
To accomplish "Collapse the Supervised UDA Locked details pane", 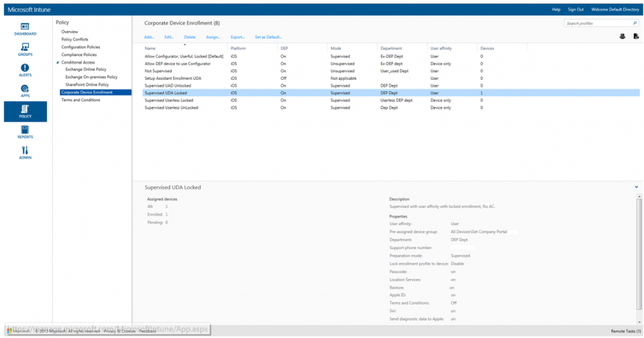I will (636, 187).
